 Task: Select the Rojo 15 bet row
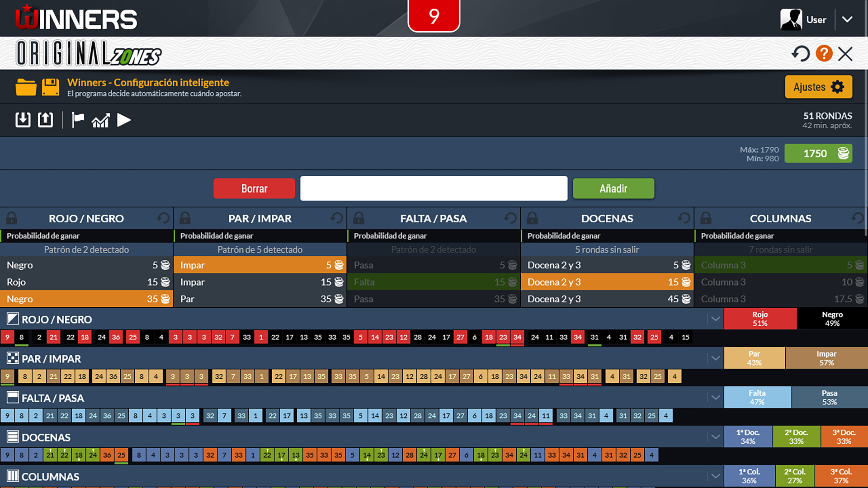[86, 282]
